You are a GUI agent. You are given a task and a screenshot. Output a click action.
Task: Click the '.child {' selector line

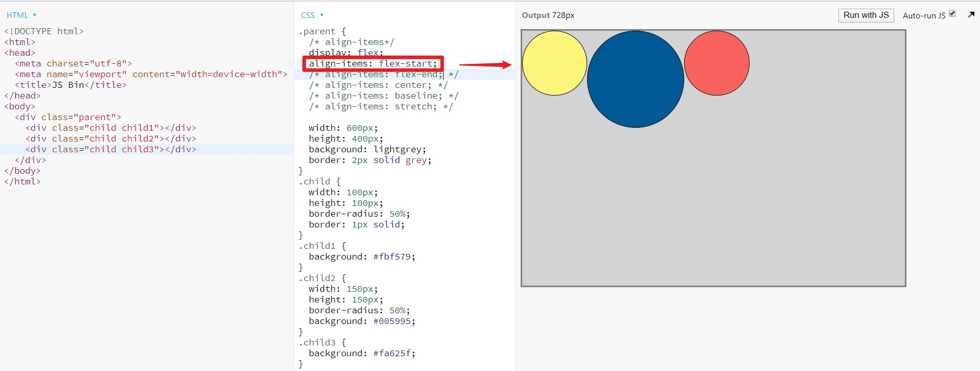[319, 181]
